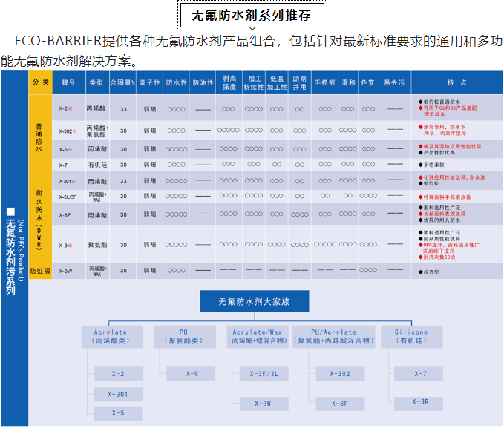Select the 无氟防水剂大家族 root box
Viewport: 504px width, 428px height.
252,301
